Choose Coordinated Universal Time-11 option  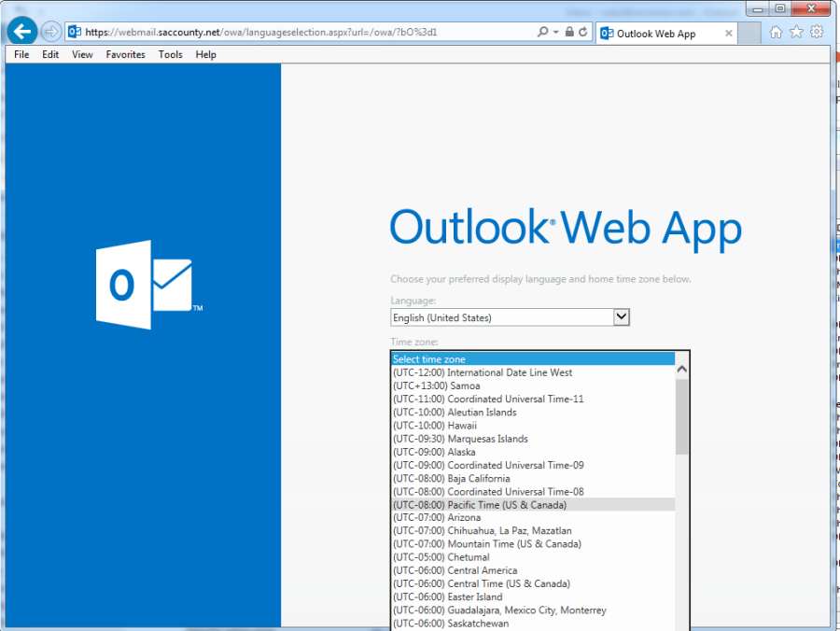click(x=533, y=400)
